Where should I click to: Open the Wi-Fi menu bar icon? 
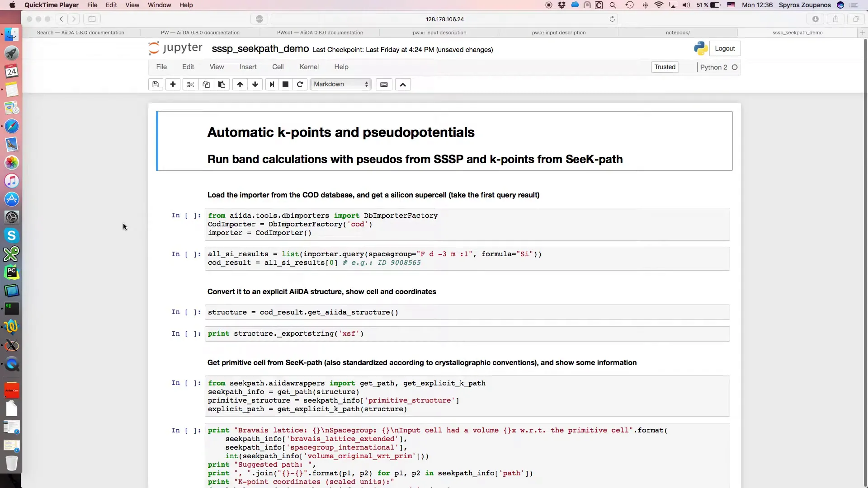(659, 5)
